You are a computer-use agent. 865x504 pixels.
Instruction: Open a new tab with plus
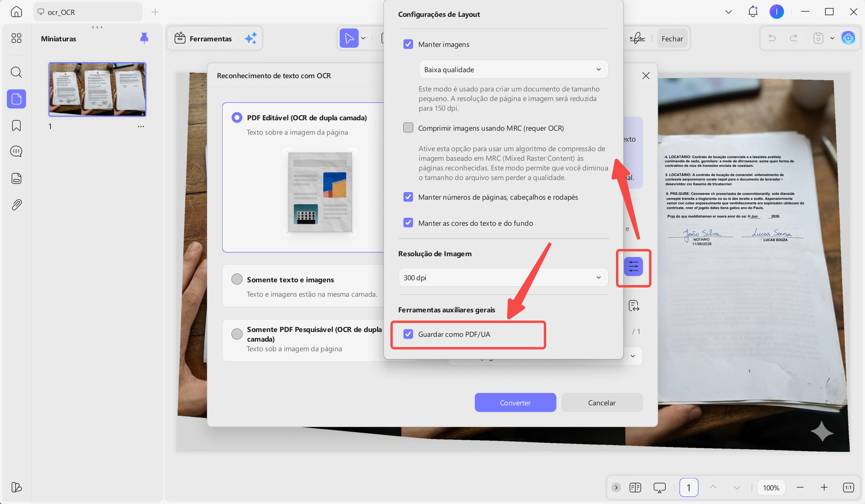(x=155, y=12)
